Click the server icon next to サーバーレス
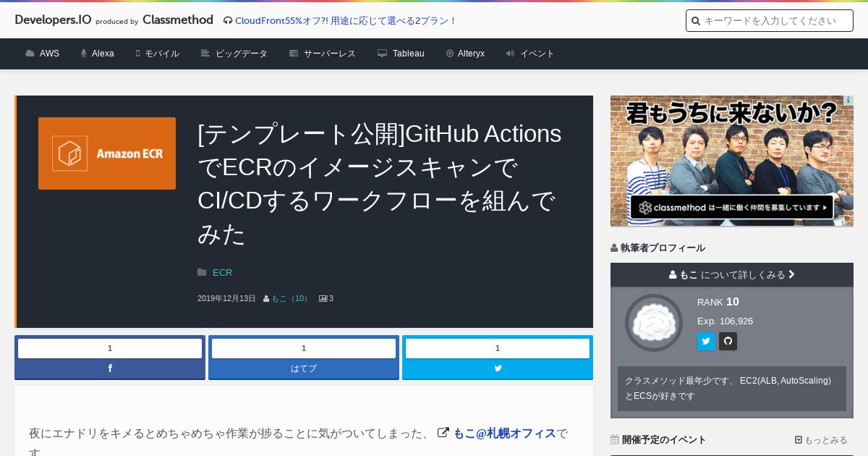The width and height of the screenshot is (868, 456). click(294, 54)
